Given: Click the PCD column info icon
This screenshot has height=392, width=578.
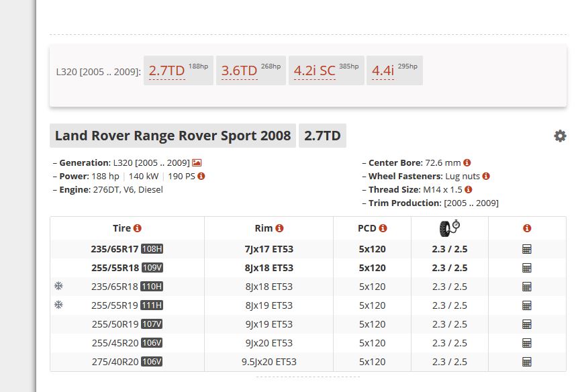Looking at the screenshot, I should pos(383,229).
